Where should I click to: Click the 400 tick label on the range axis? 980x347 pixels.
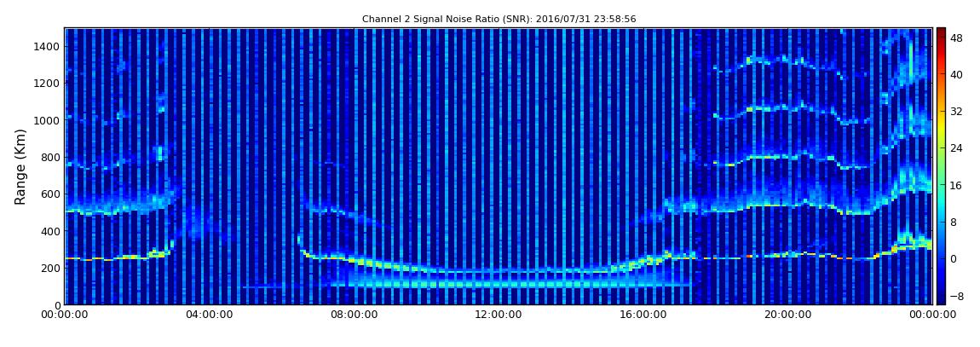tap(50, 231)
